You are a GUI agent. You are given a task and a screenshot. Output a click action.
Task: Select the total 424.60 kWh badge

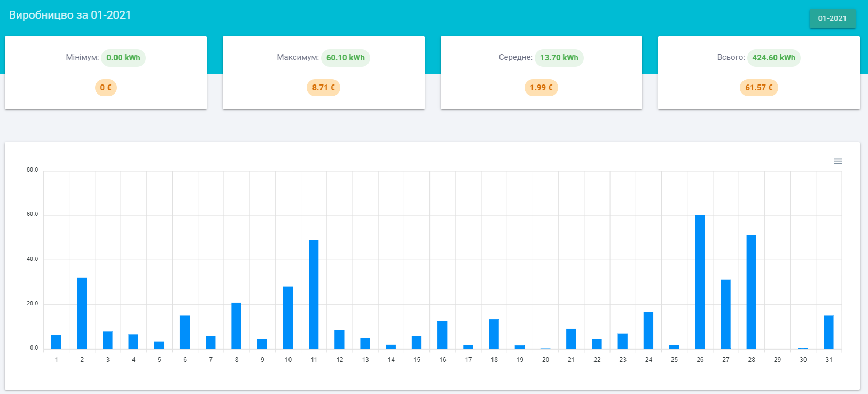click(x=774, y=58)
